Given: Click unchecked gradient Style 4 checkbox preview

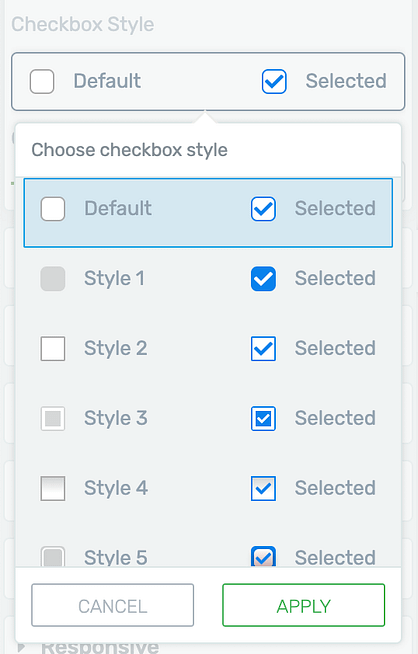Looking at the screenshot, I should (53, 488).
